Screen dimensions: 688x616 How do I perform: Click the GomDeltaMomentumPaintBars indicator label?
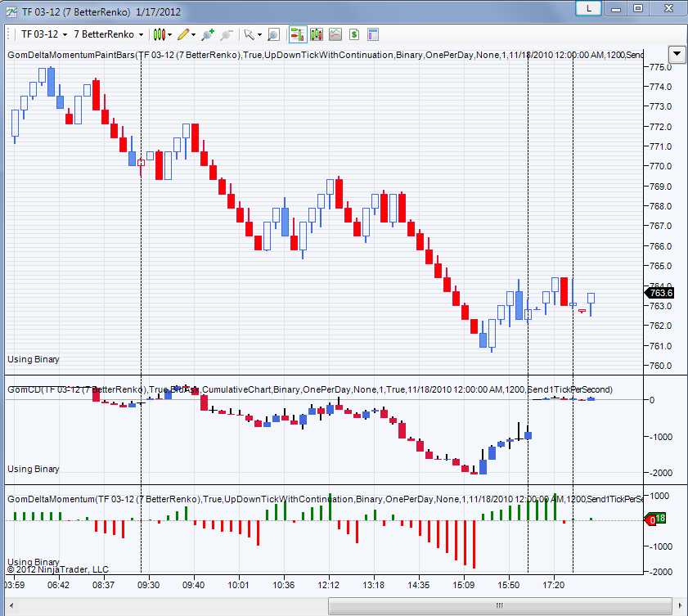(325, 55)
